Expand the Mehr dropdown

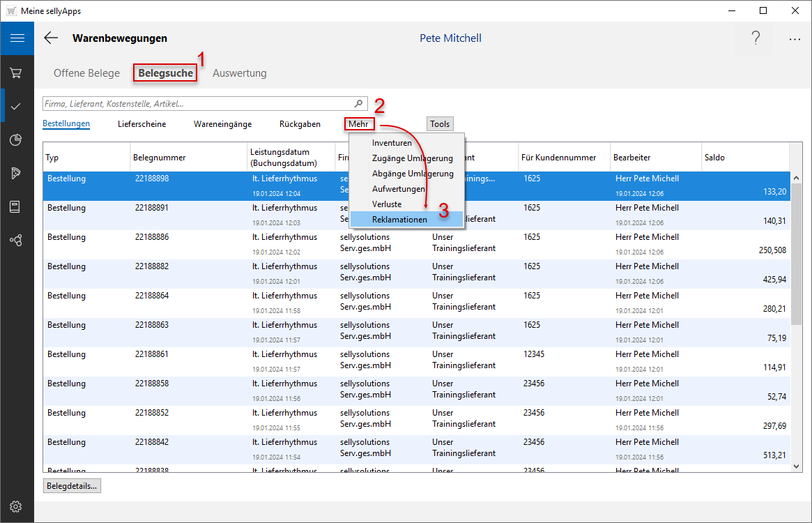point(358,124)
